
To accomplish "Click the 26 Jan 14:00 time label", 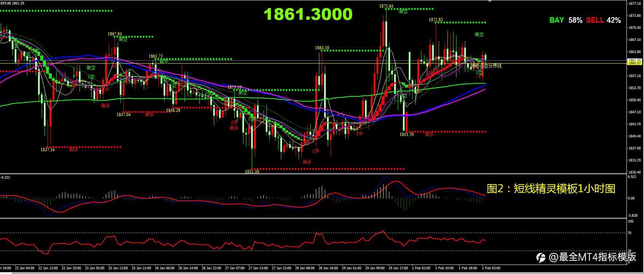I will pos(188,268).
